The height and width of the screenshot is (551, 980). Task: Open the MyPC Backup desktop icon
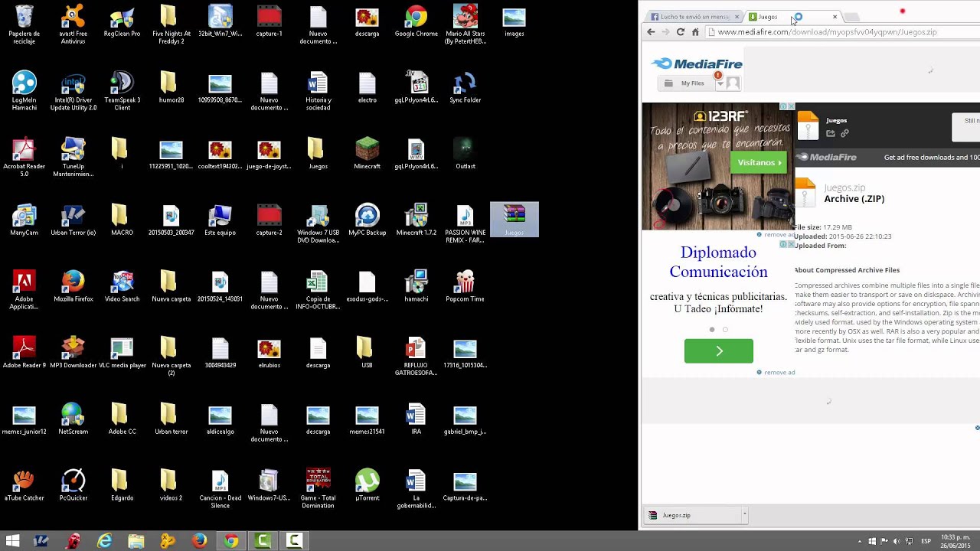click(367, 220)
